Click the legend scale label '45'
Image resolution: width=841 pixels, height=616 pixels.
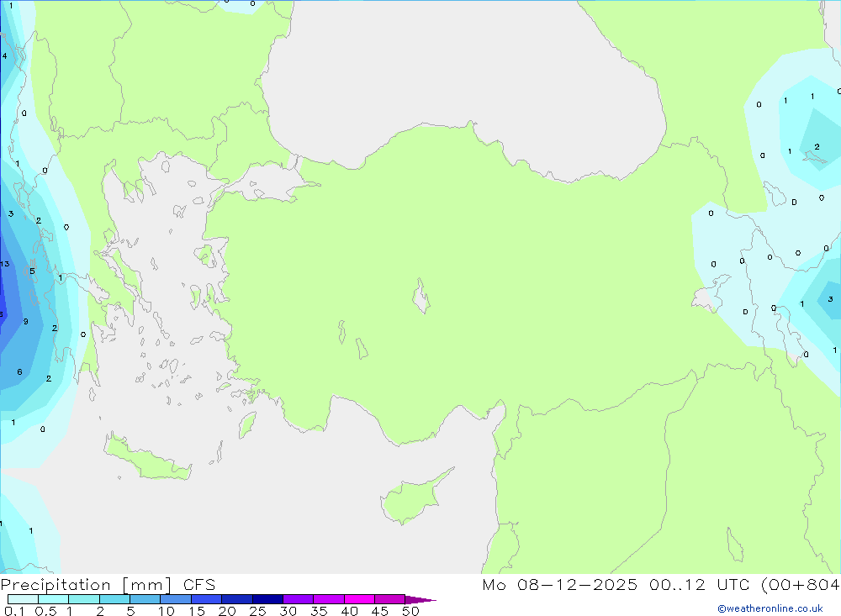click(380, 611)
